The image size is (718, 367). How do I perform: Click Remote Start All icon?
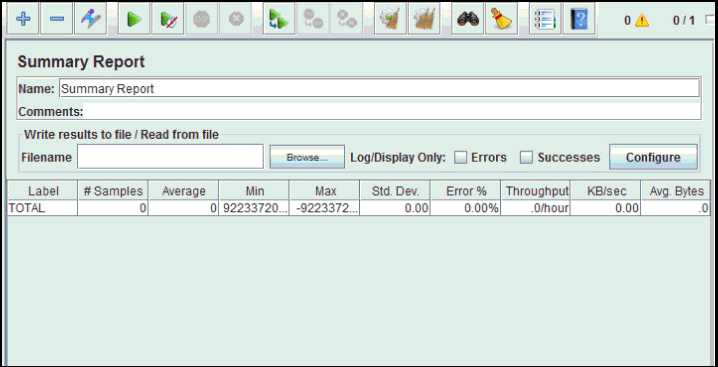[279, 19]
